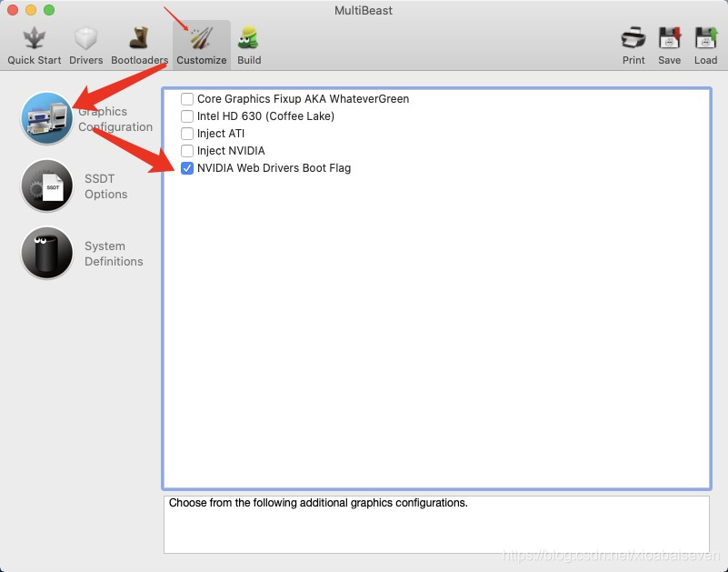Check the Inject NVIDIA option

coord(187,151)
